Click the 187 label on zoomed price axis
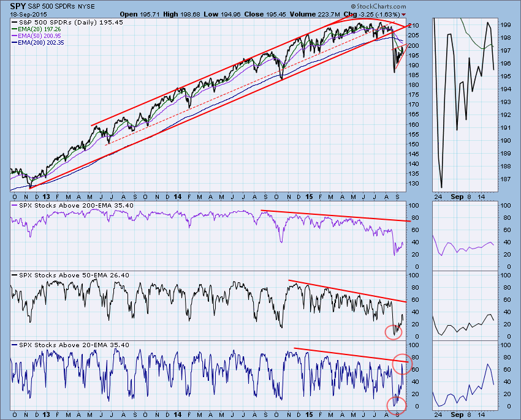The image size is (521, 420). tap(506, 179)
